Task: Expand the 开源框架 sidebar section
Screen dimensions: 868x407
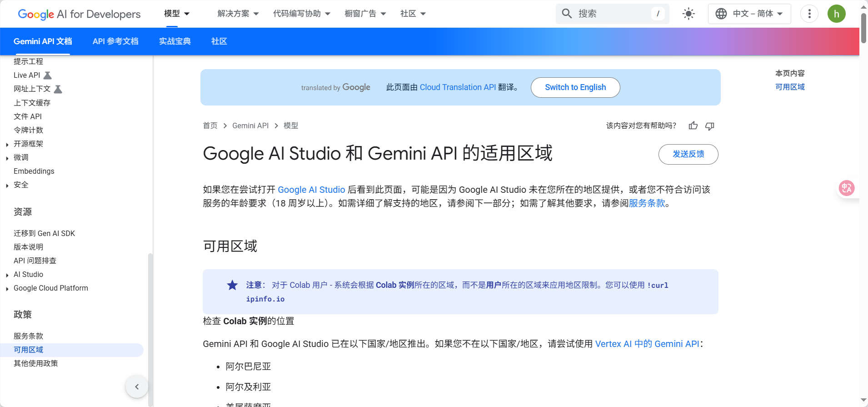Action: [x=7, y=145]
